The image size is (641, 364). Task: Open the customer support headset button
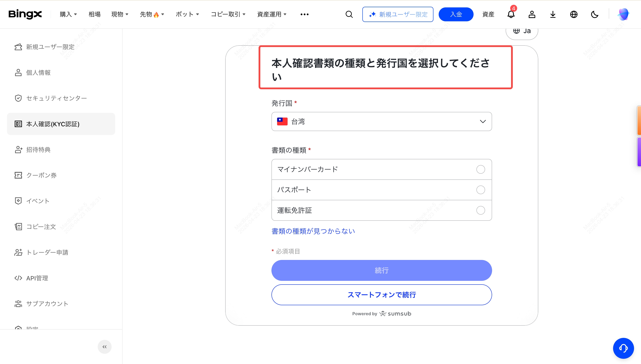click(623, 348)
